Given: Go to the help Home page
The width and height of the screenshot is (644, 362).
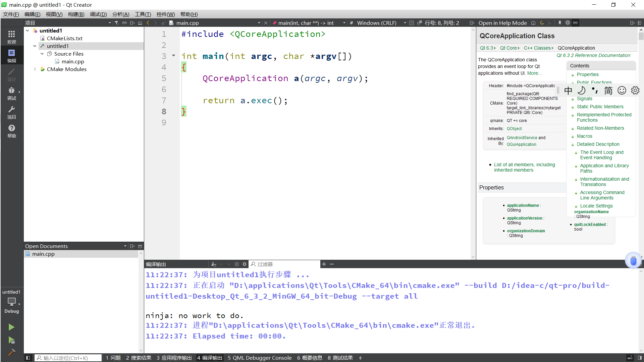Looking at the screenshot, I should [533, 23].
